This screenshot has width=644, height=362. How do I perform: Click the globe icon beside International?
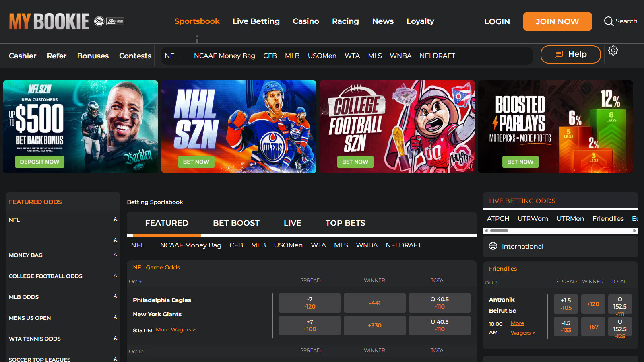tap(493, 246)
